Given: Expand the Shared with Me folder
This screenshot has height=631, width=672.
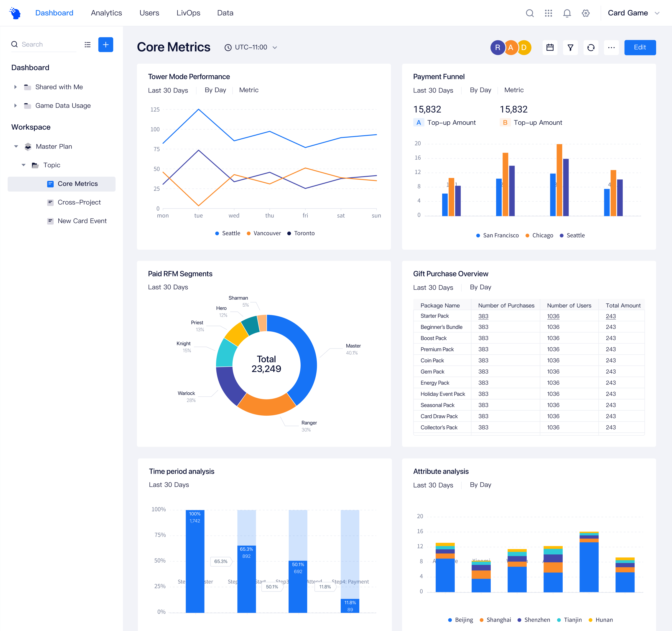Looking at the screenshot, I should (x=16, y=87).
